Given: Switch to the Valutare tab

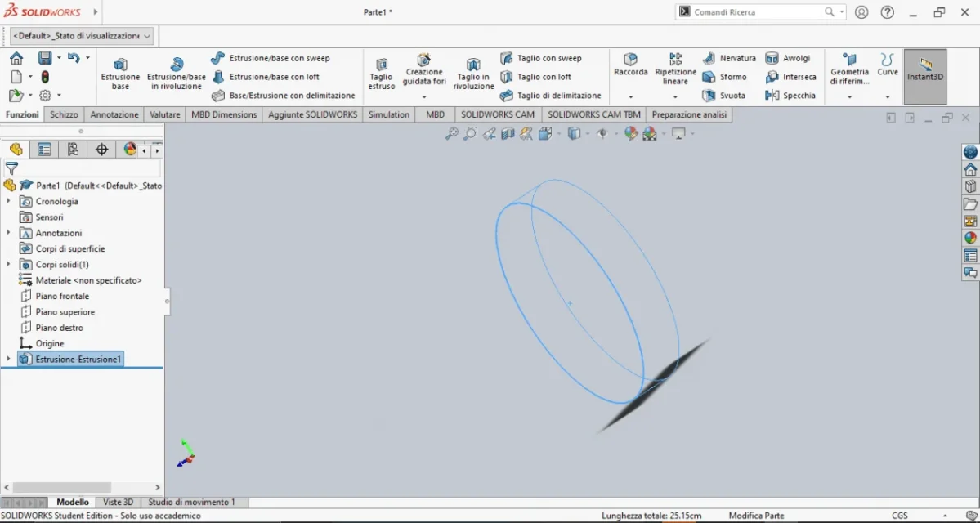Looking at the screenshot, I should (165, 115).
